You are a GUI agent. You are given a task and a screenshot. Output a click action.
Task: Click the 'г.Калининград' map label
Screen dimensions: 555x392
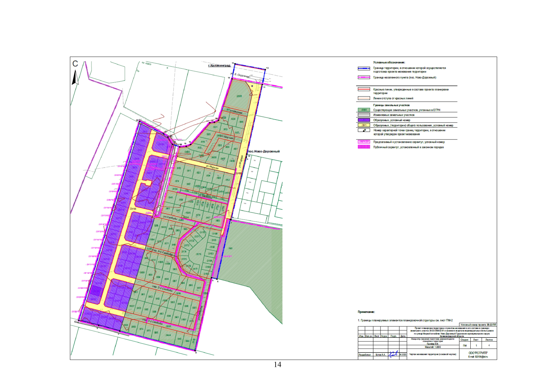(x=219, y=66)
